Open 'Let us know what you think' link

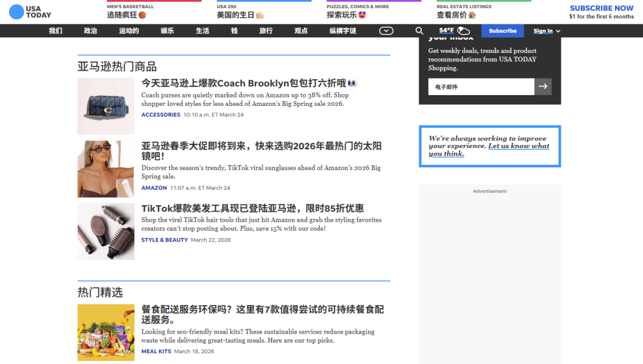[518, 146]
